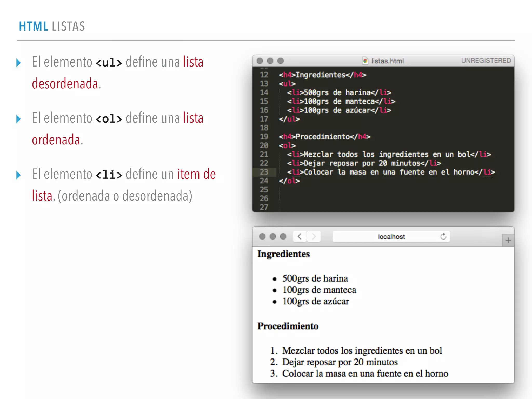Select editor line number 27

(x=264, y=207)
